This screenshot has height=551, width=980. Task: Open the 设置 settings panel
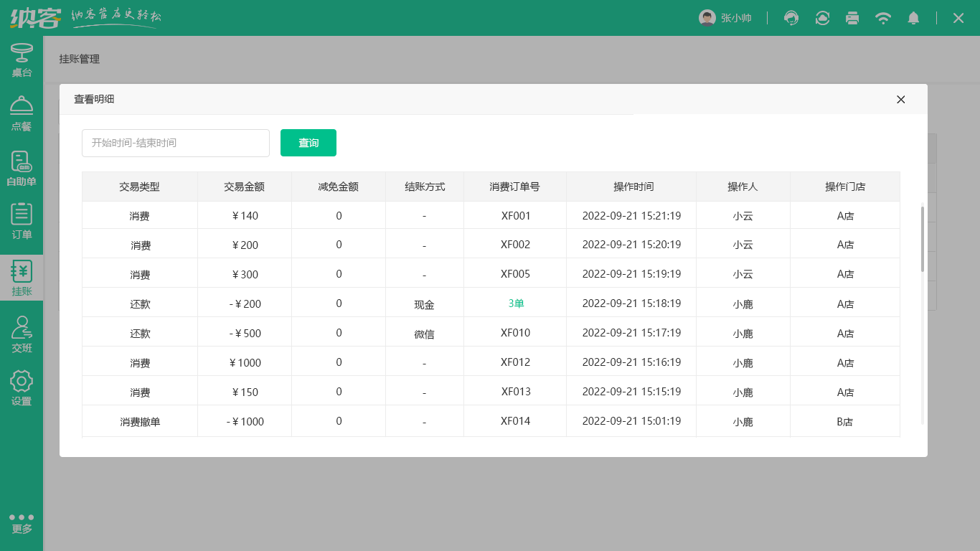(x=22, y=387)
